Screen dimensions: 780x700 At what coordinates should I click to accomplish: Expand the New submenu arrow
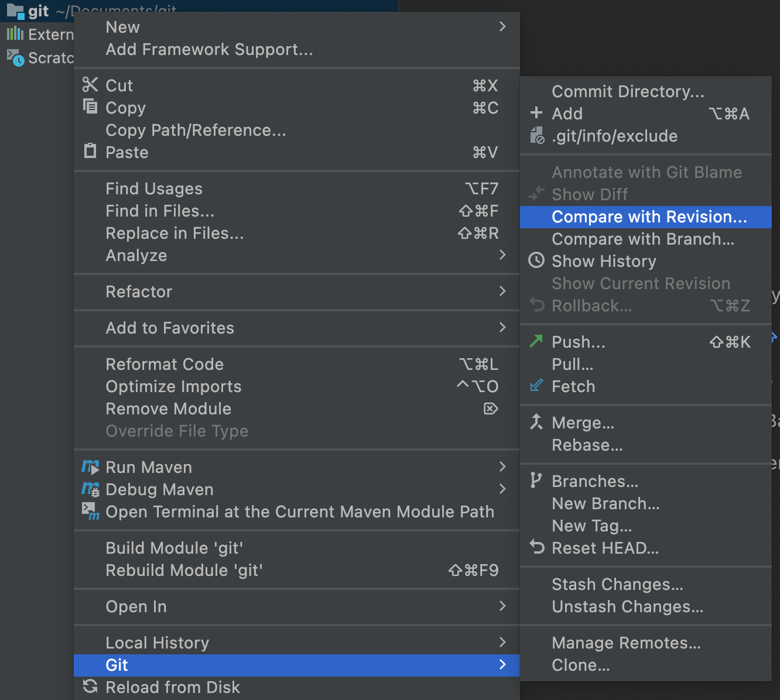point(502,27)
